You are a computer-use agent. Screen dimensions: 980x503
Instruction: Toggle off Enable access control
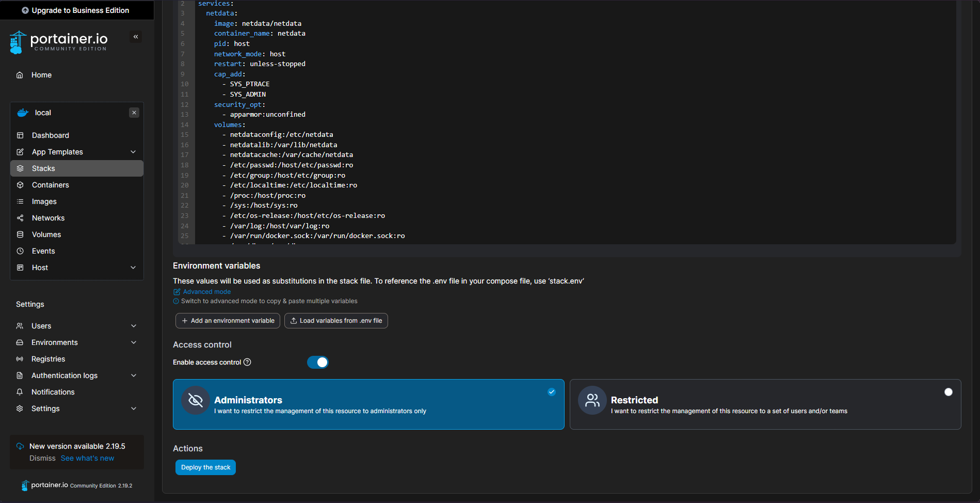317,362
